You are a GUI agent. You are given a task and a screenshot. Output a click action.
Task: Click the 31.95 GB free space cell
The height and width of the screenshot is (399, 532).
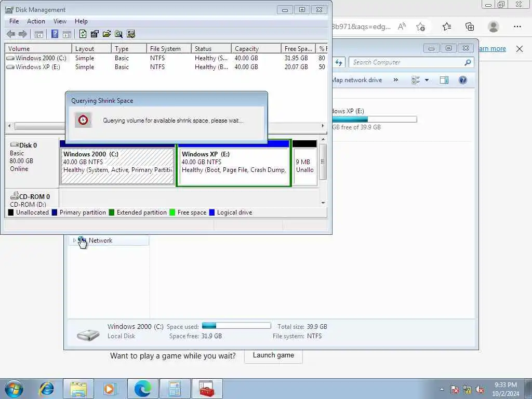pos(296,58)
